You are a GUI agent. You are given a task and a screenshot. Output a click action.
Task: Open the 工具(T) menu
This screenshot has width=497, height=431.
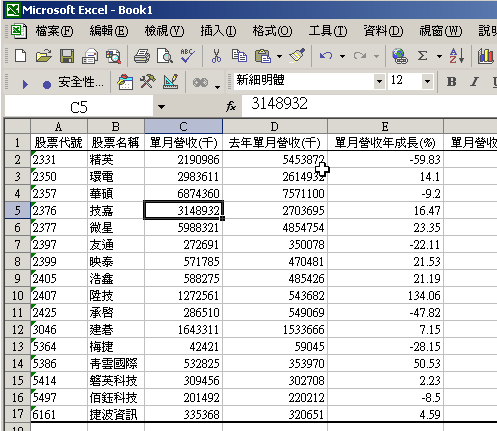pyautogui.click(x=328, y=31)
